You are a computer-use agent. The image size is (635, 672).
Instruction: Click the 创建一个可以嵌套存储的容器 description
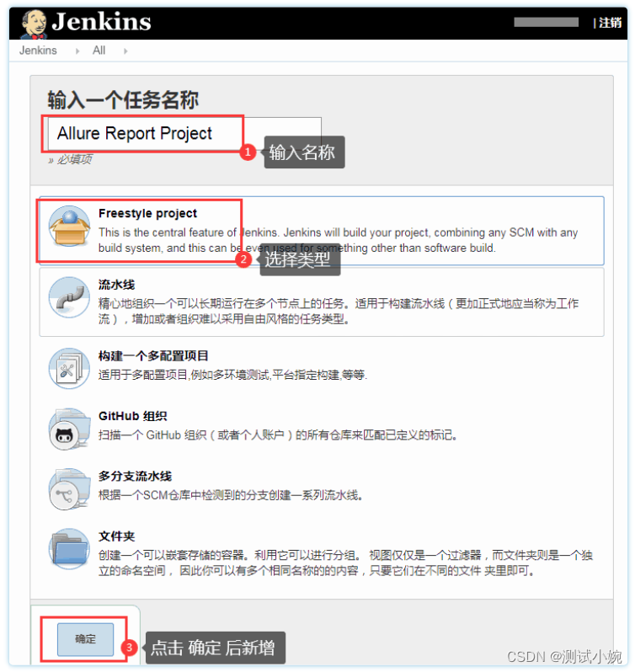coord(345,563)
